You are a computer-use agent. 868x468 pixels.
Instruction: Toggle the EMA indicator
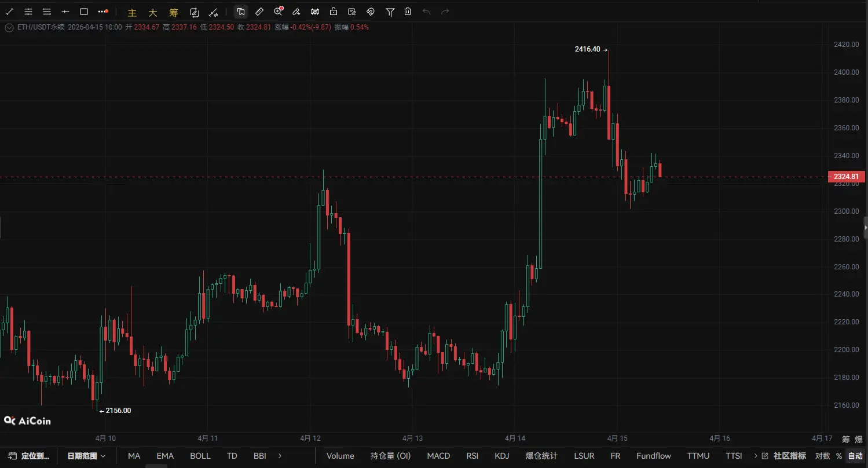[165, 456]
